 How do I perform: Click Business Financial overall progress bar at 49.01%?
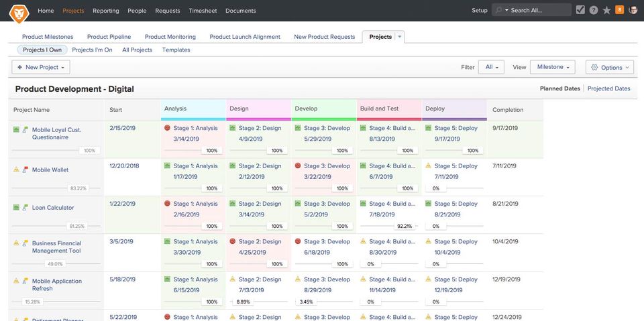coord(56,264)
